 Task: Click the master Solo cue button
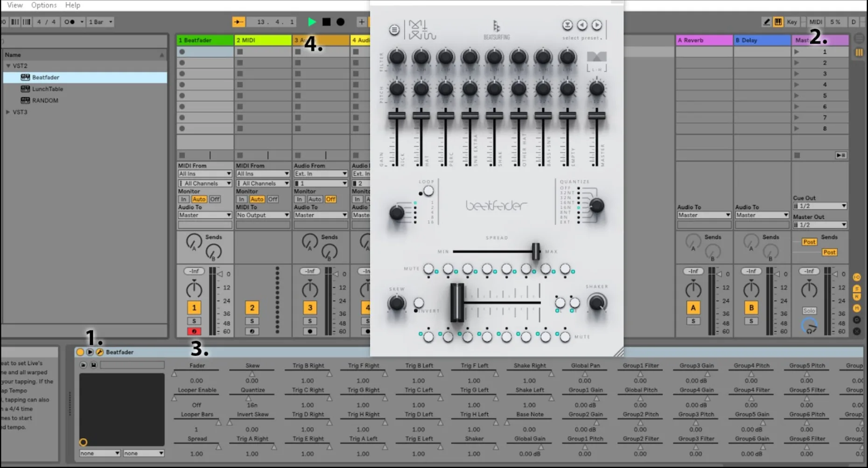point(809,311)
